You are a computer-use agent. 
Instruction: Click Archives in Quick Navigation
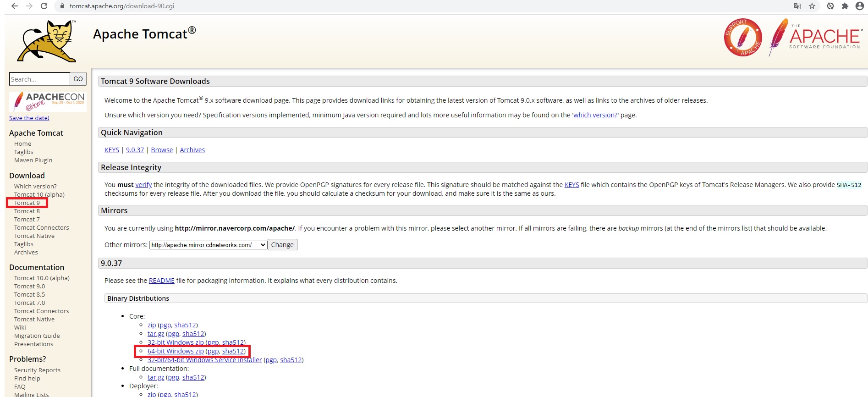click(192, 150)
